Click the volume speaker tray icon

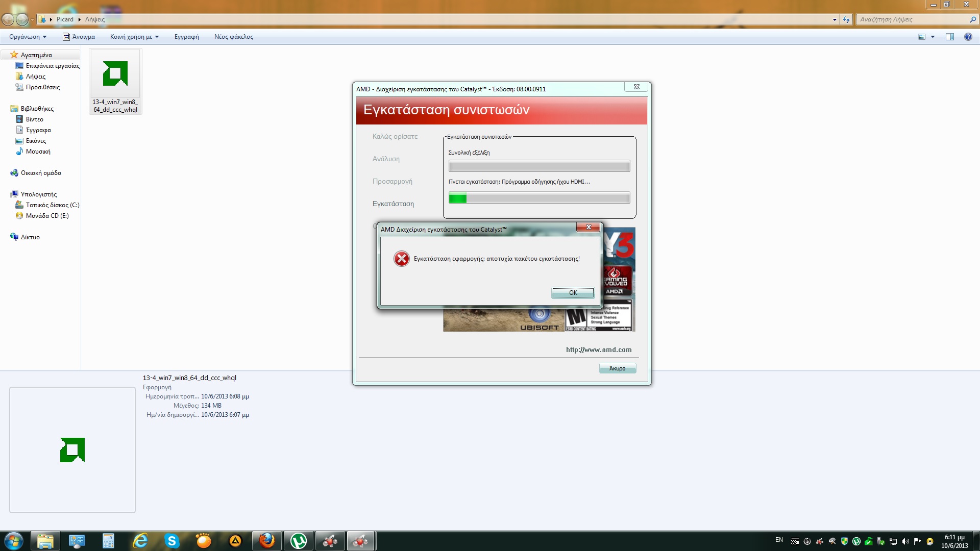pyautogui.click(x=905, y=541)
